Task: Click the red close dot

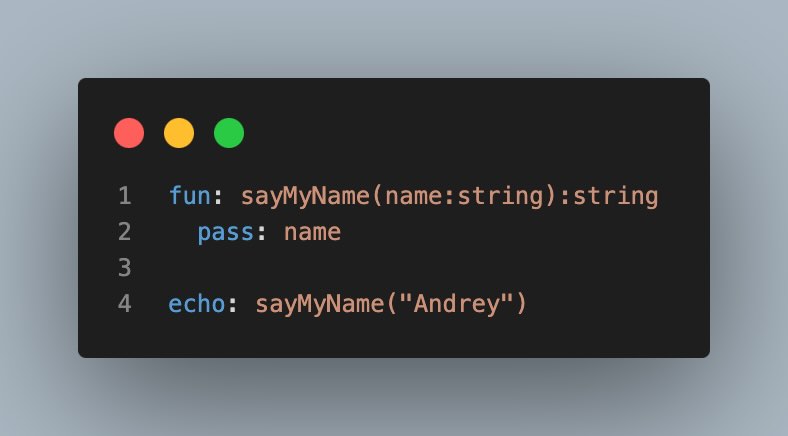Action: pyautogui.click(x=129, y=133)
